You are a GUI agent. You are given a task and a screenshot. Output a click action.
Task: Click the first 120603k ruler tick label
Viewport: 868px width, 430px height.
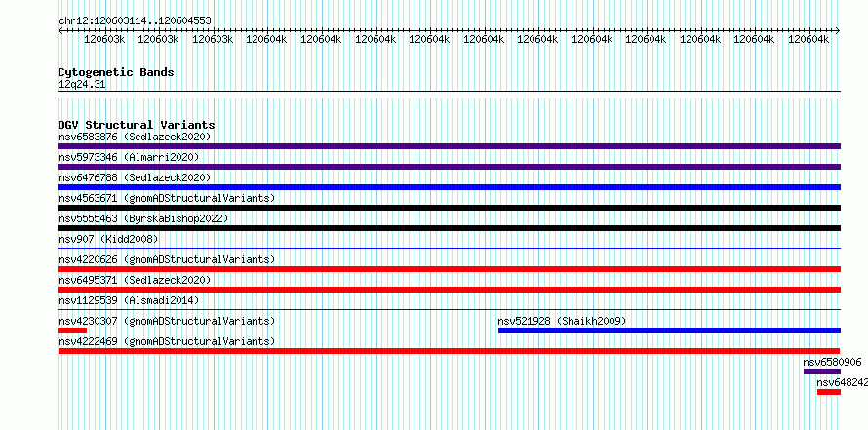click(x=104, y=39)
